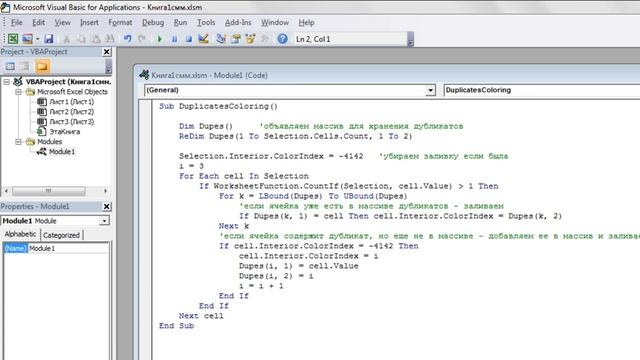This screenshot has width=640, height=360.
Task: Collapse the VBAProject root node
Action: click(x=6, y=82)
